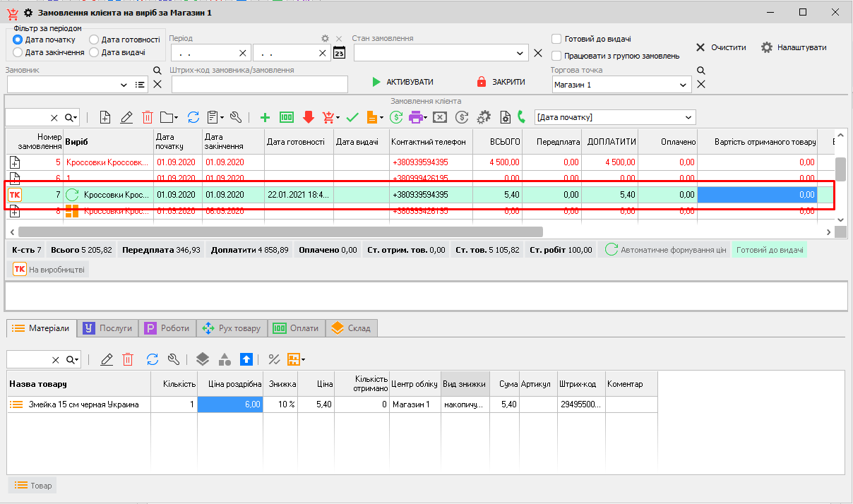Click the green checkmark icon in toolbar

point(352,117)
